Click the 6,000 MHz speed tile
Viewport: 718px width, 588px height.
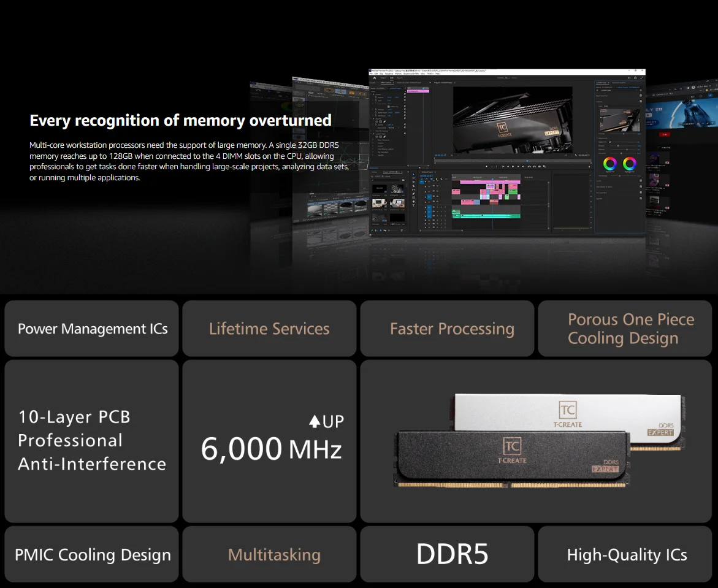coord(269,441)
